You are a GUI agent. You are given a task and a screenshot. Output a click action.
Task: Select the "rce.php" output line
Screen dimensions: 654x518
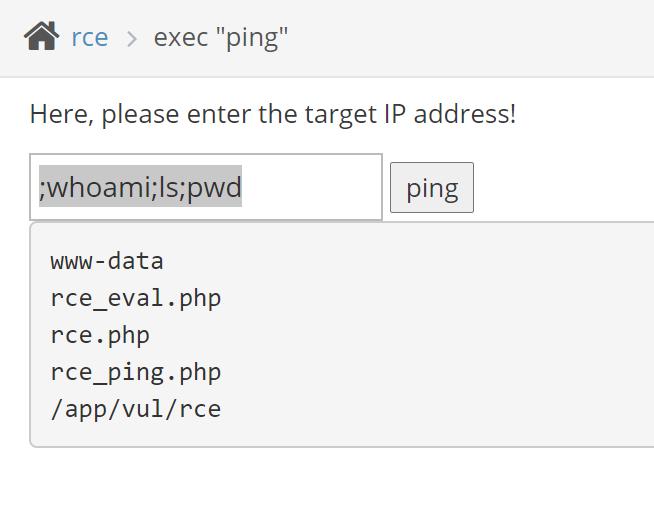tap(100, 335)
